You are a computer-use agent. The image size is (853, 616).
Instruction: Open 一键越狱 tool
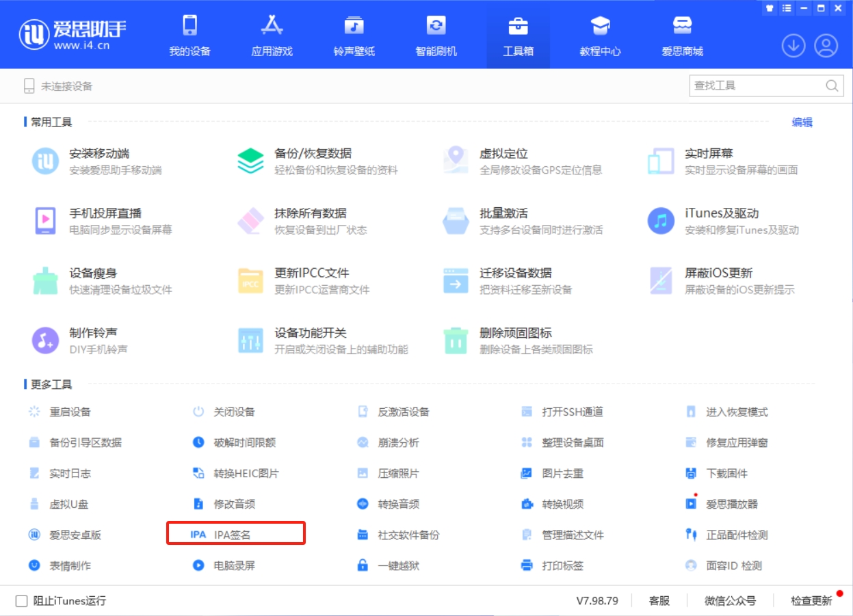click(388, 566)
